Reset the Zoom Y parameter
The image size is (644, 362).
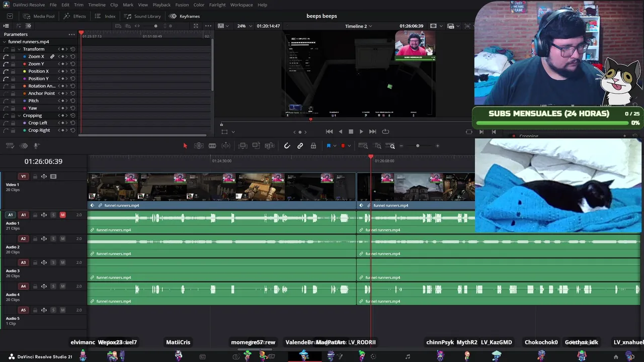click(x=73, y=64)
